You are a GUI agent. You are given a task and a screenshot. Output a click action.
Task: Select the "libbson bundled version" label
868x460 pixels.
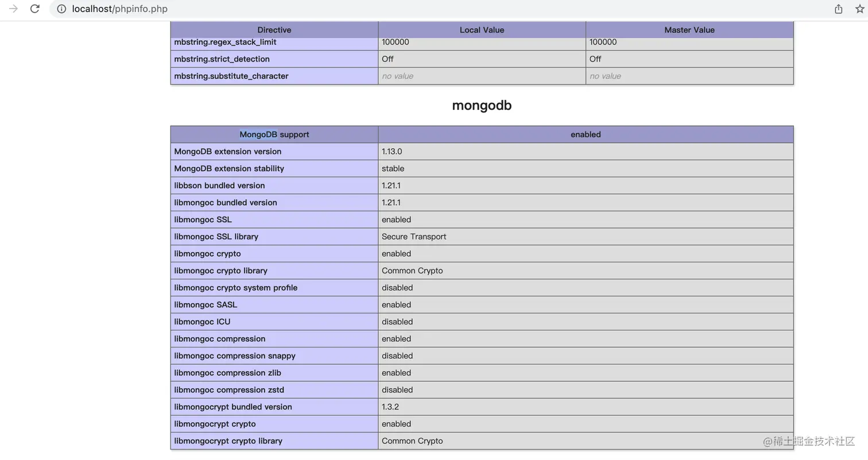[219, 185]
